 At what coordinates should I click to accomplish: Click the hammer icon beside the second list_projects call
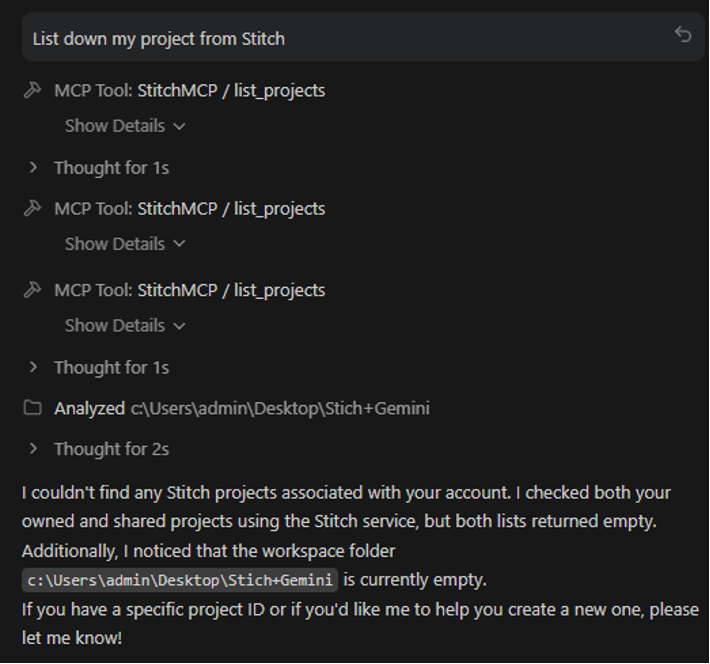click(x=32, y=208)
